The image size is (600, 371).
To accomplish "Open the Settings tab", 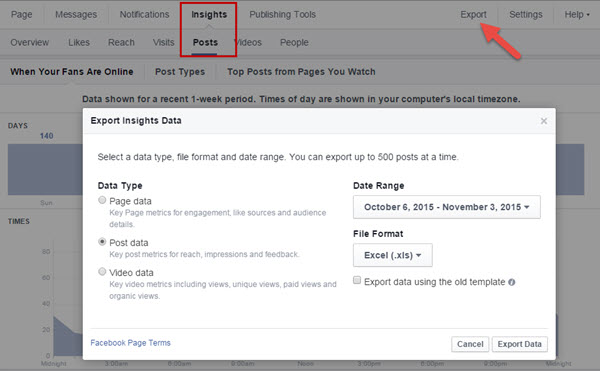I will pyautogui.click(x=525, y=15).
